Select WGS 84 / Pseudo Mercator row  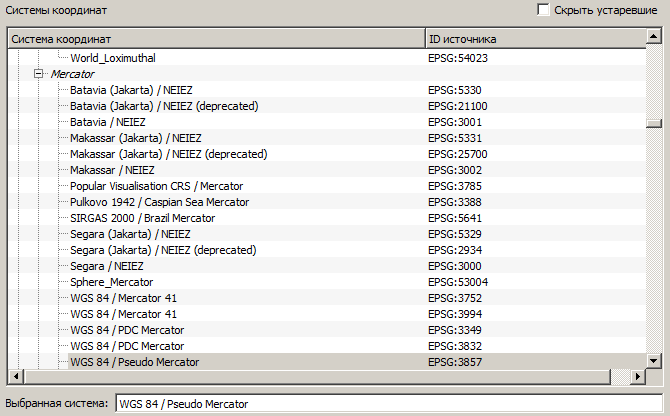point(134,362)
